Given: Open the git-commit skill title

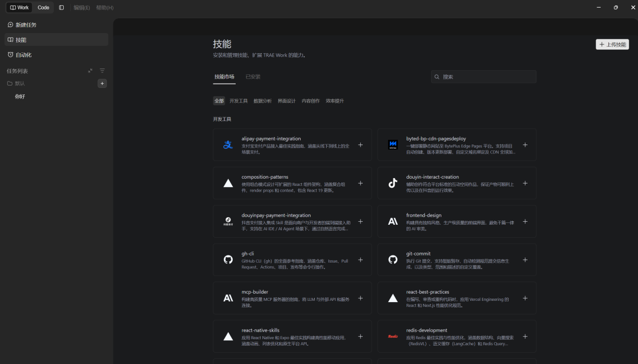Looking at the screenshot, I should pyautogui.click(x=418, y=254).
